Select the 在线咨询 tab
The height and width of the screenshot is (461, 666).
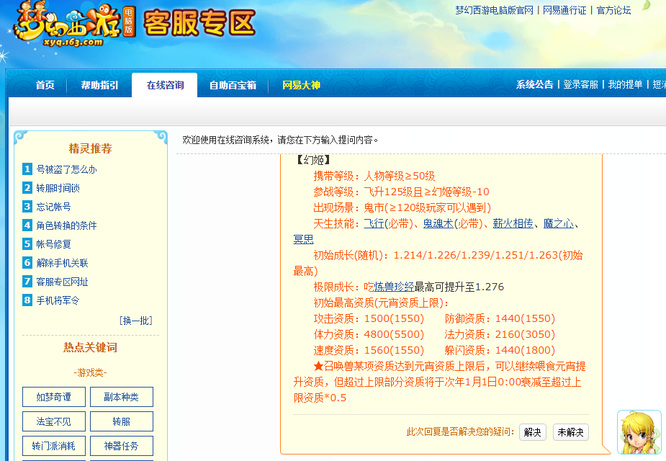[165, 85]
